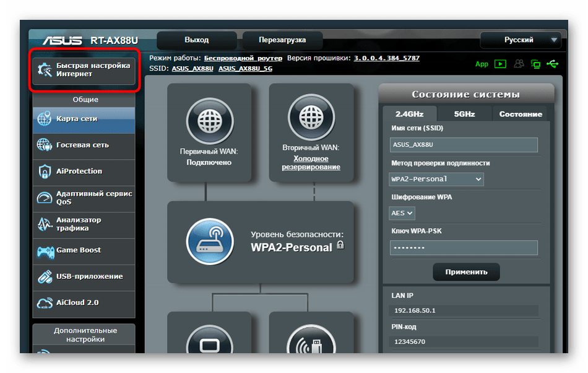Click the Дополнительные настройки section header
588x373 pixels.
(85, 335)
